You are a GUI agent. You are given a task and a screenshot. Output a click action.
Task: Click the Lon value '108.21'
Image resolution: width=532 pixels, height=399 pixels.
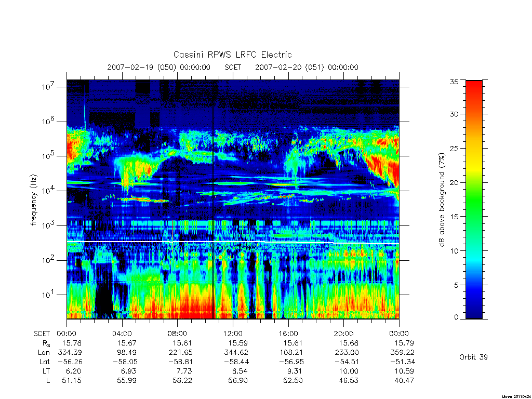tap(291, 353)
